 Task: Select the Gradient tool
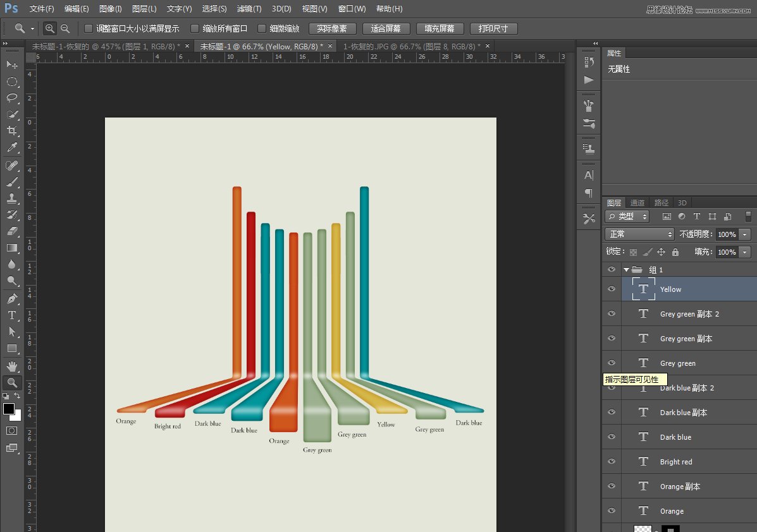click(12, 248)
